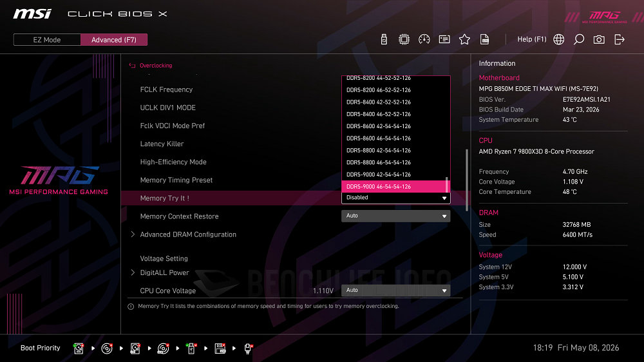644x362 pixels.
Task: Click the DRAM speed 6400 MT/s value
Action: coord(578,234)
